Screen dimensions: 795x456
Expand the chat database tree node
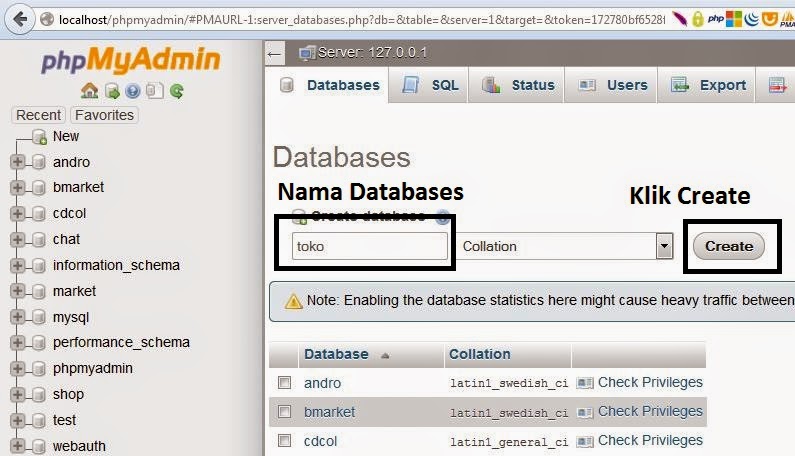17,239
